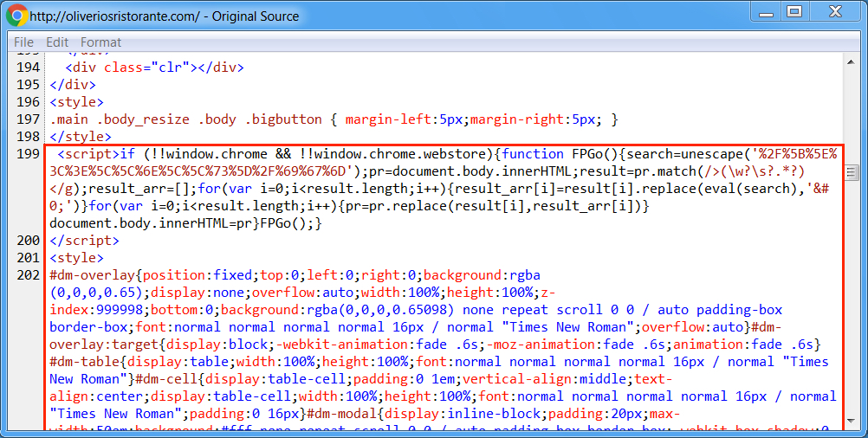Viewport: 868px width, 438px height.
Task: Close the Original Source window
Action: pyautogui.click(x=835, y=12)
